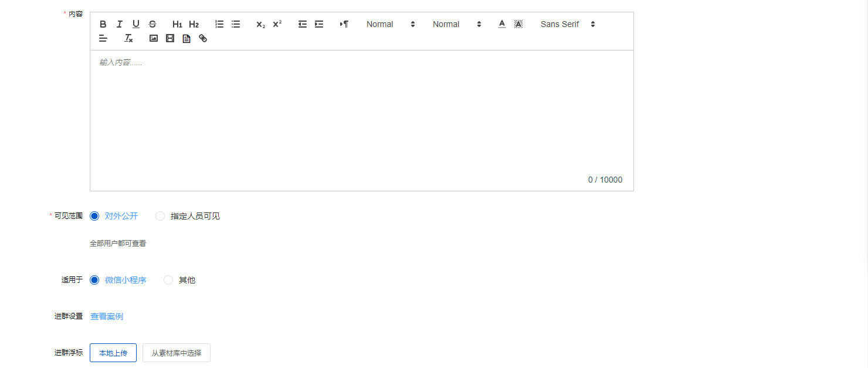Screen dimensions: 868x368
Task: Select the 对外公开 radio option
Action: [94, 216]
